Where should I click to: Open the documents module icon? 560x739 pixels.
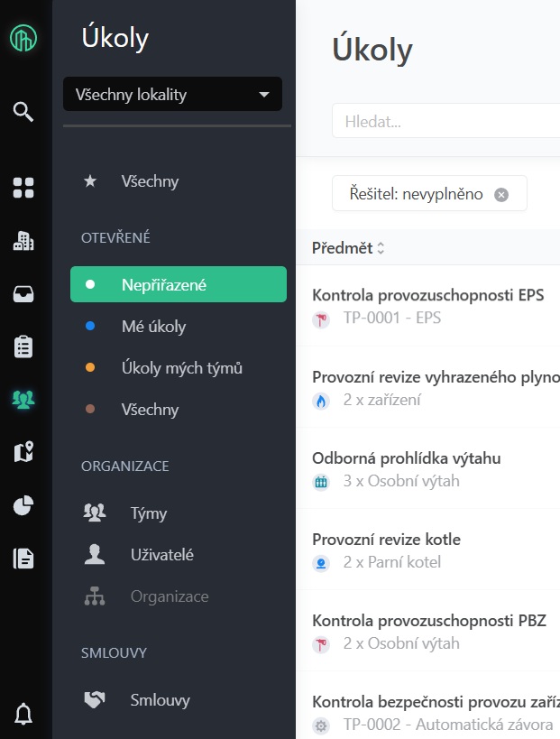click(23, 558)
